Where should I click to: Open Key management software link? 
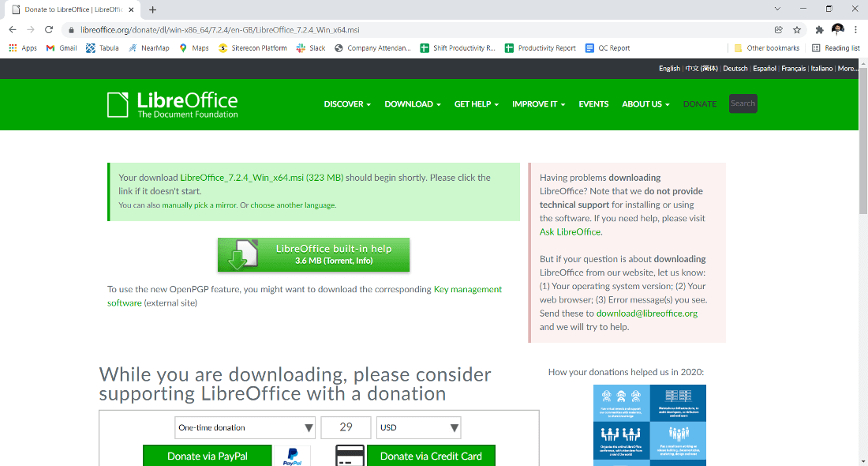(x=305, y=296)
